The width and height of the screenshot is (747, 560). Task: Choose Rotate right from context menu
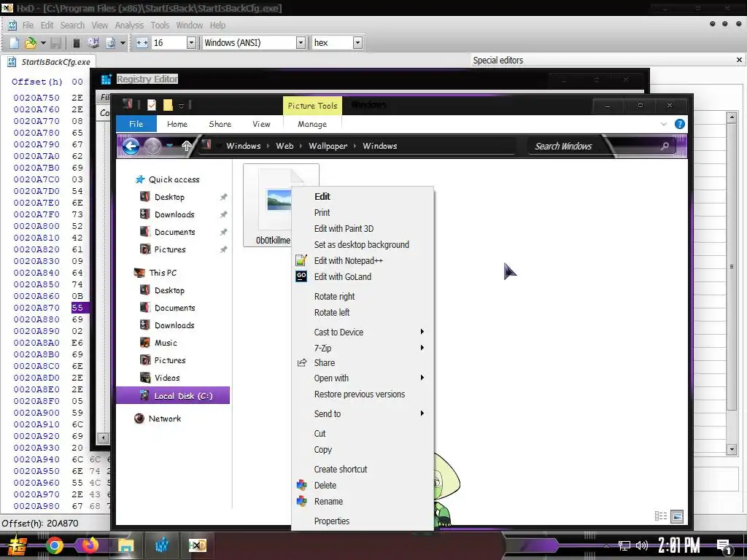coord(363,296)
